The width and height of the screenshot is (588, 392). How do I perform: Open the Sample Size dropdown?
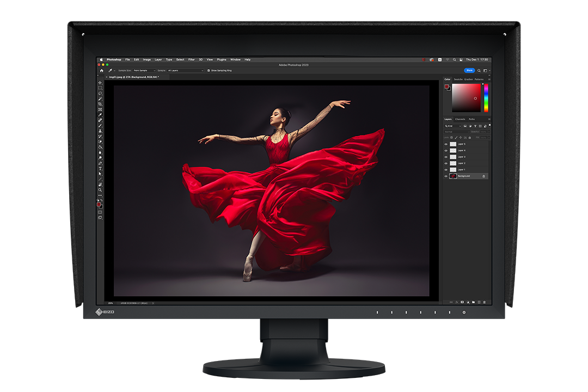tap(144, 70)
